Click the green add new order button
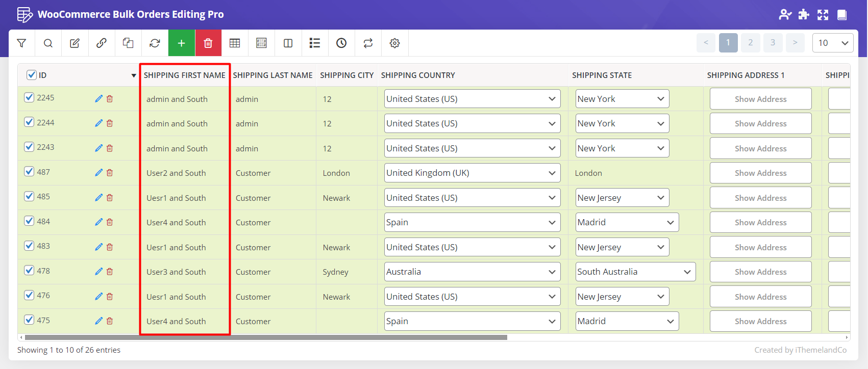The width and height of the screenshot is (868, 369). tap(181, 43)
